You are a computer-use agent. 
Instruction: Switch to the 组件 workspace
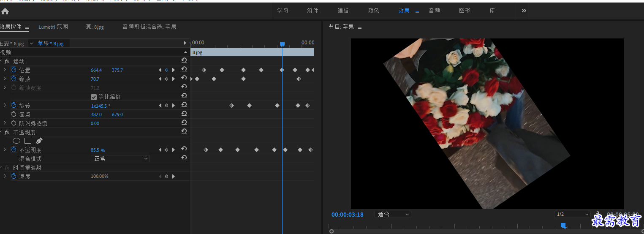pyautogui.click(x=313, y=11)
